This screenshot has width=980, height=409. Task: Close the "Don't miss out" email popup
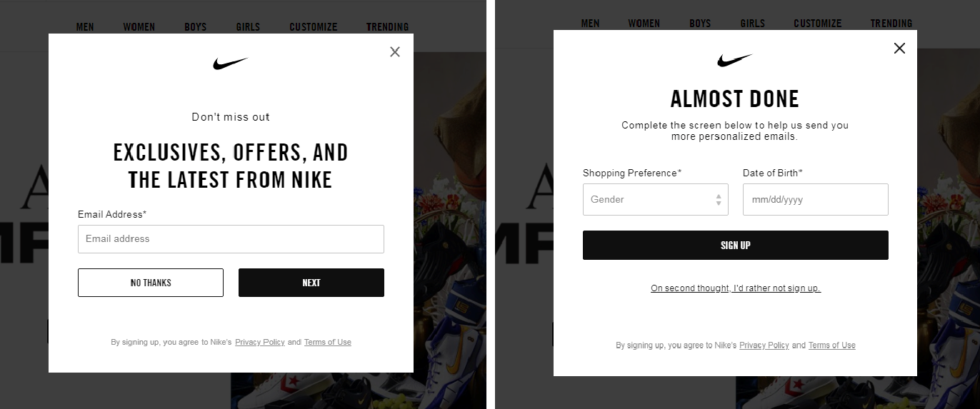(x=395, y=52)
